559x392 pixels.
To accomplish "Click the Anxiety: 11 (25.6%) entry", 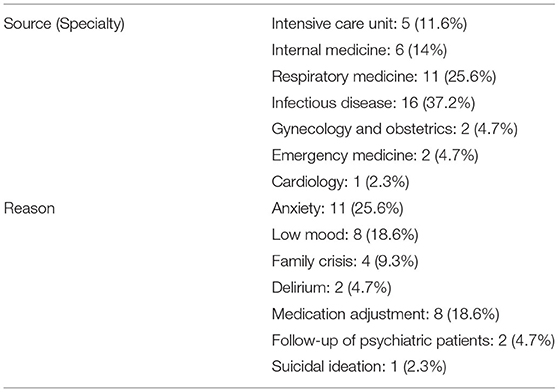I will coord(337,208).
